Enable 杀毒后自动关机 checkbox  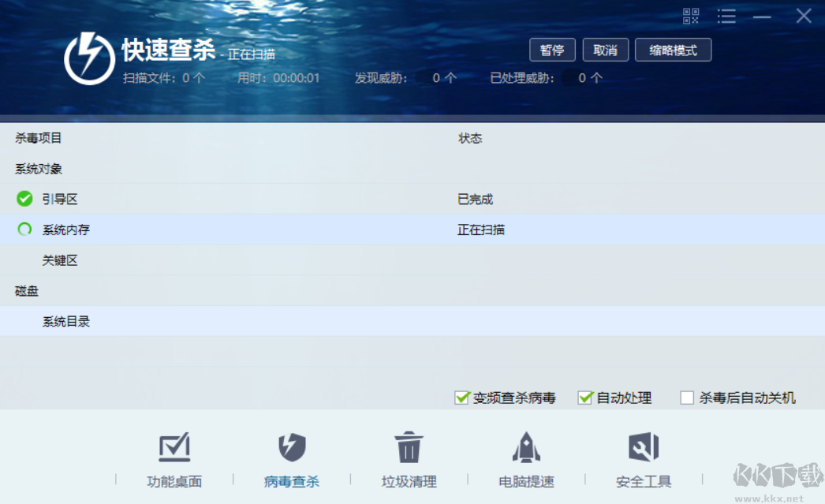coord(687,398)
